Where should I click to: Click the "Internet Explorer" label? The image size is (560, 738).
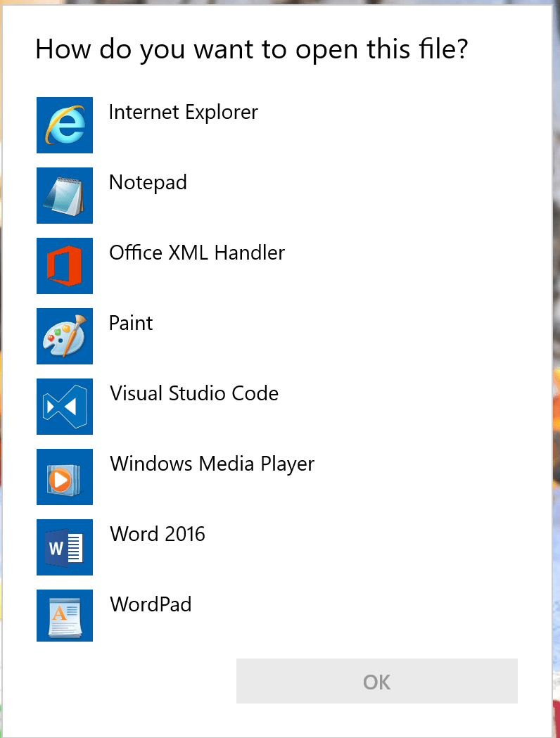(183, 113)
